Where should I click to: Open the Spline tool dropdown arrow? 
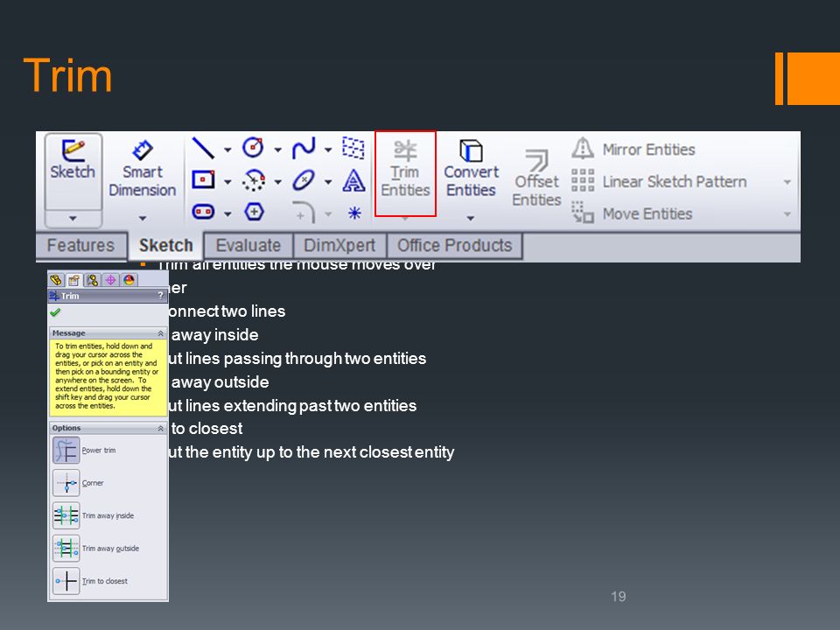tap(328, 150)
